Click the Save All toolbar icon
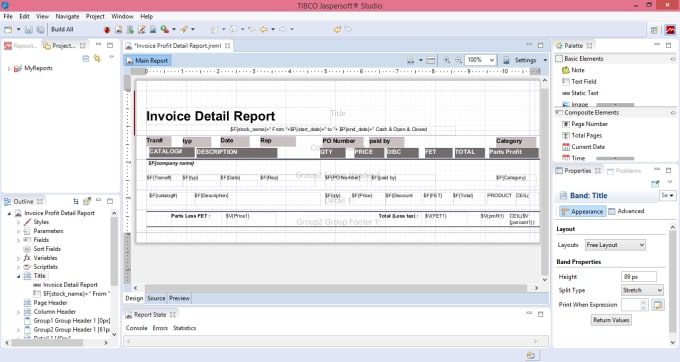The height and width of the screenshot is (362, 680). (x=40, y=29)
